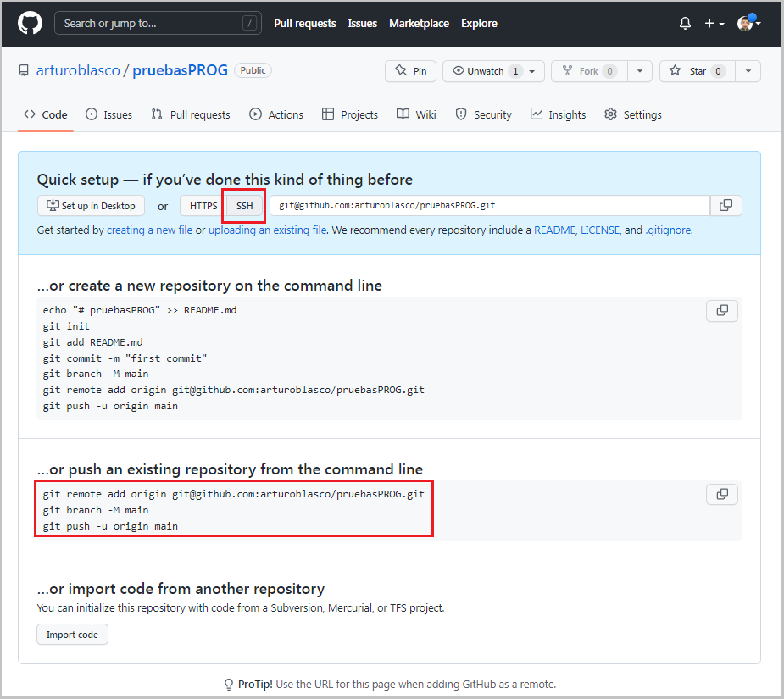Click Set up in Desktop

point(92,206)
